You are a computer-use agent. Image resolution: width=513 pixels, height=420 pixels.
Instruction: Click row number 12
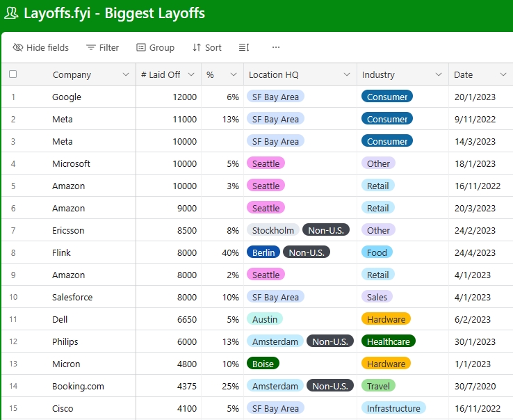click(13, 341)
